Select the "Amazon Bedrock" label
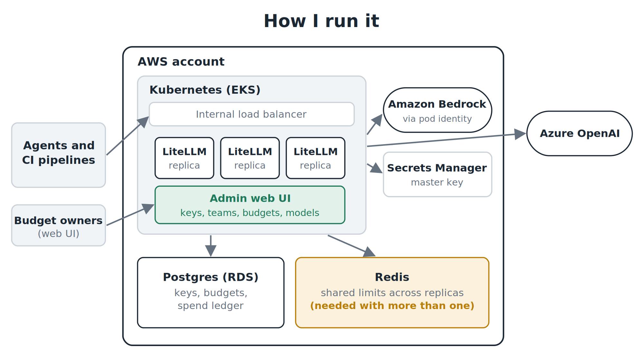Viewport: 644px width, 357px height. click(x=437, y=104)
